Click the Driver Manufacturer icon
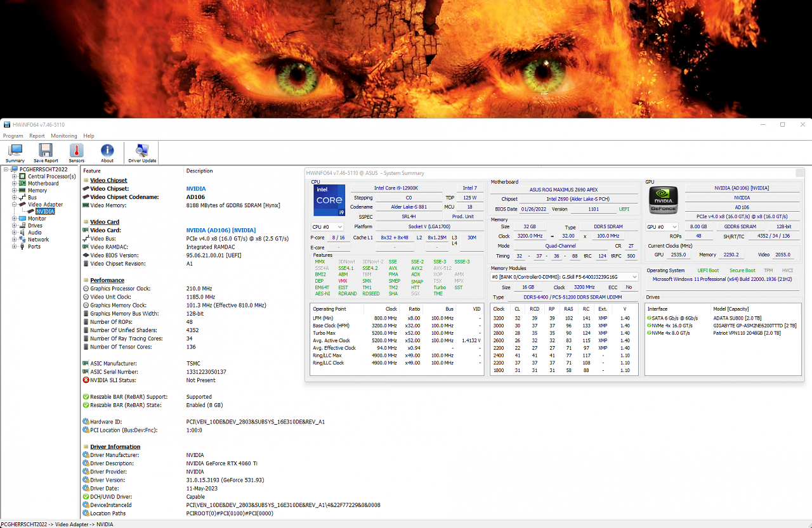812x528 pixels. pyautogui.click(x=86, y=455)
